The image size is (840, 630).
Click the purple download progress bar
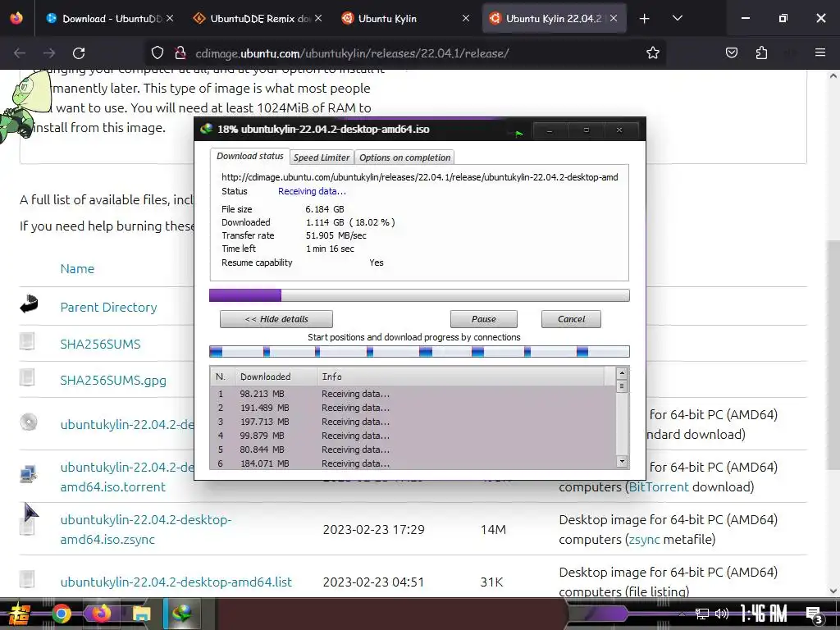click(x=419, y=295)
